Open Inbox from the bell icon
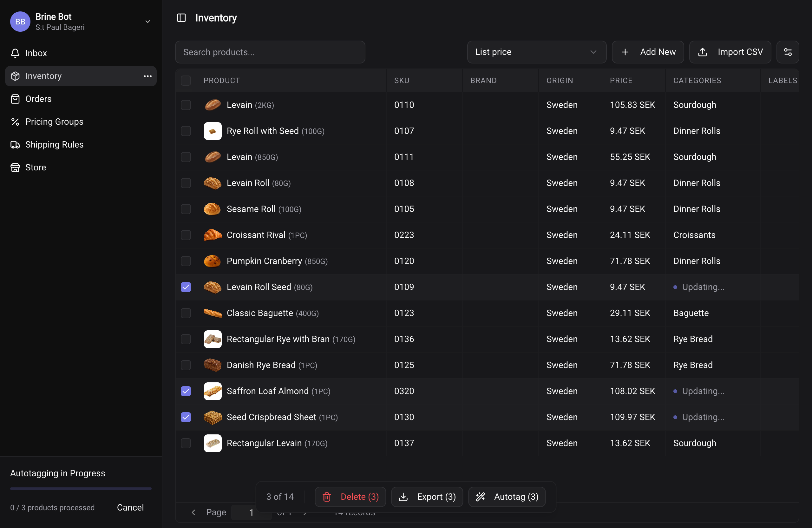 click(15, 53)
